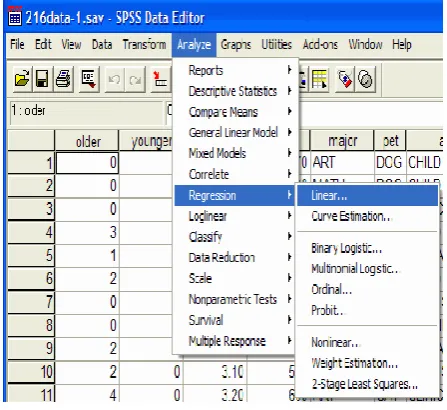Expand the Reports submenu
The width and height of the screenshot is (447, 410).
tap(234, 70)
